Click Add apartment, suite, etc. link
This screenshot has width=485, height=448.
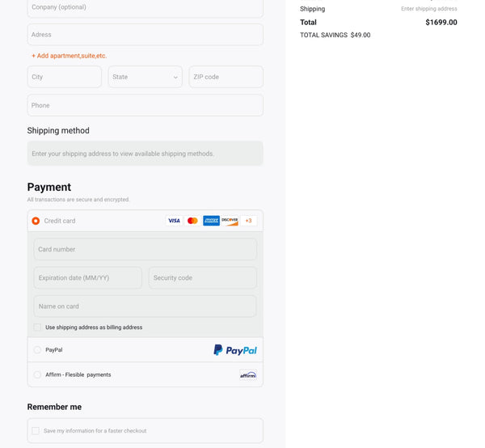coord(70,56)
